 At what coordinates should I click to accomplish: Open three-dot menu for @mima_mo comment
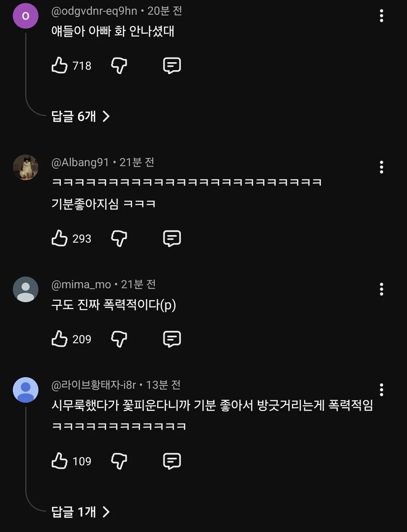click(381, 289)
